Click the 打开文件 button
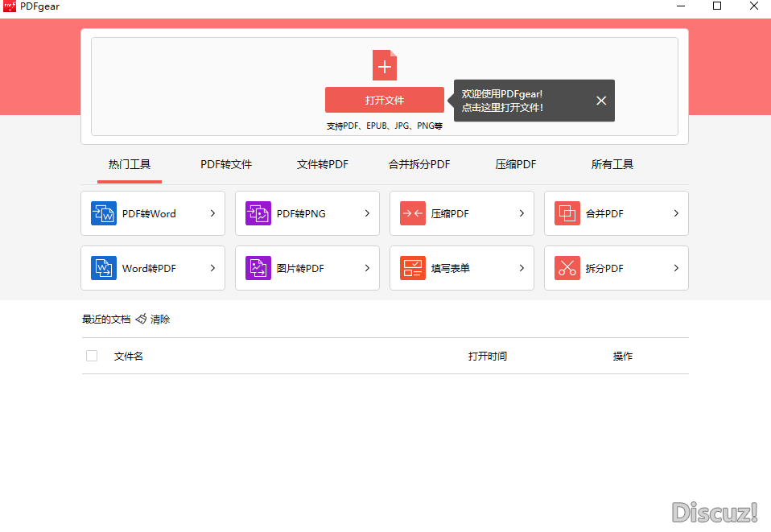The width and height of the screenshot is (771, 532). coord(385,101)
